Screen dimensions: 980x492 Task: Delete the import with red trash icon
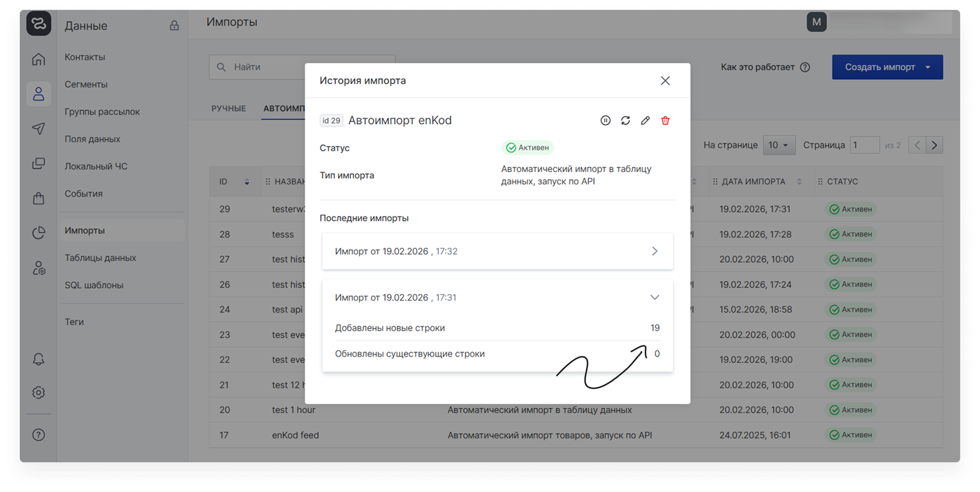click(665, 120)
